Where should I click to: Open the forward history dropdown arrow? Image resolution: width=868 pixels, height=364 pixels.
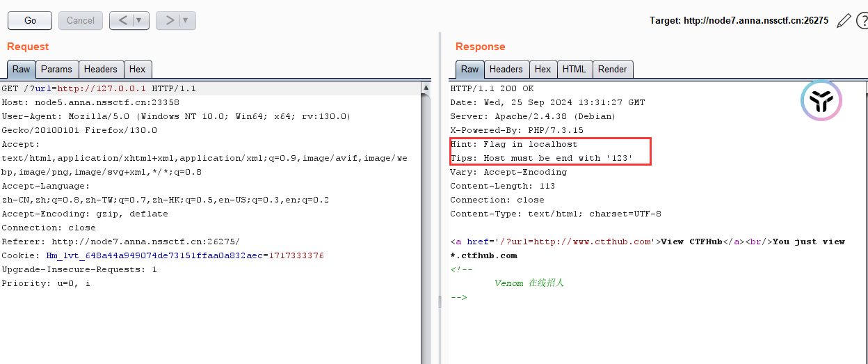[186, 20]
